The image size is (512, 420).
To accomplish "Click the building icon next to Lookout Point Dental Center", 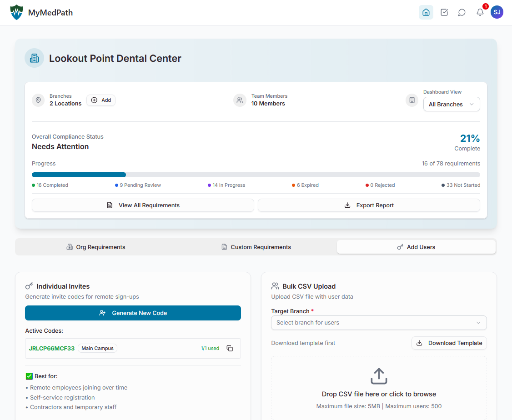I will pos(34,58).
